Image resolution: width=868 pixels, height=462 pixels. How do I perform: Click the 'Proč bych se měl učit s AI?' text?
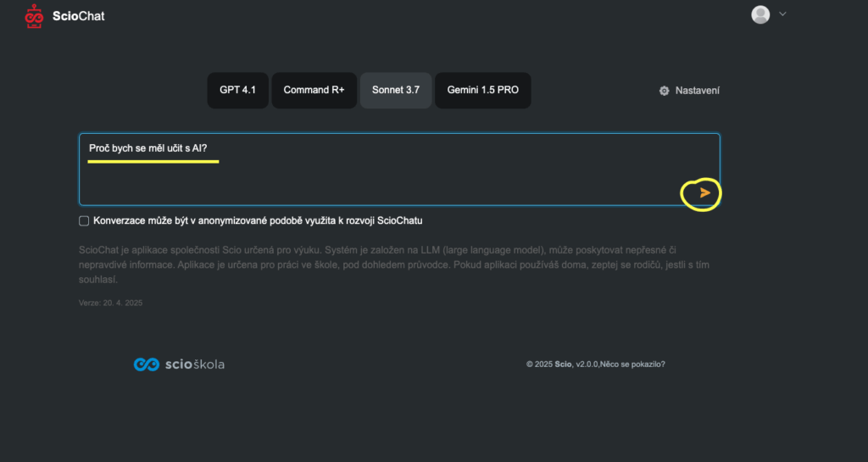pyautogui.click(x=147, y=148)
